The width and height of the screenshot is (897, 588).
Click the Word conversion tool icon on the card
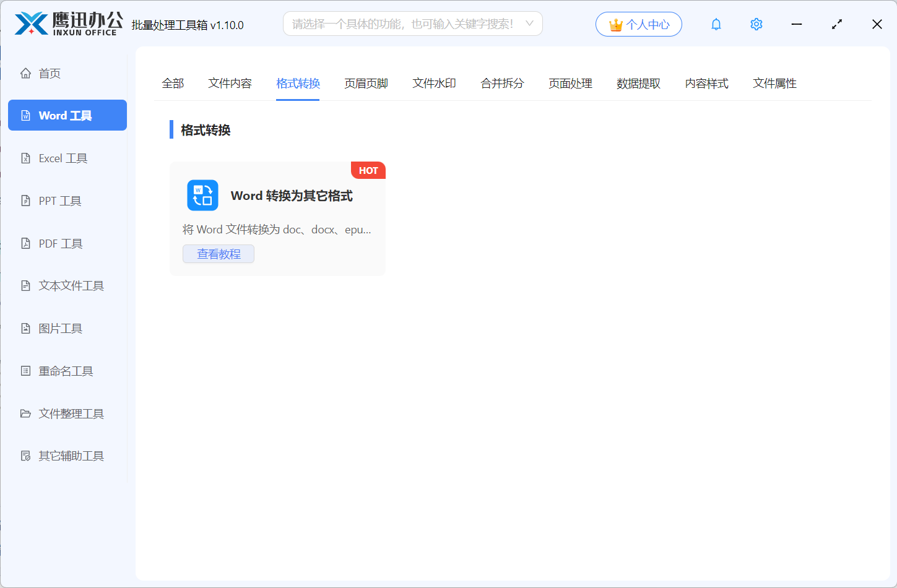[202, 195]
